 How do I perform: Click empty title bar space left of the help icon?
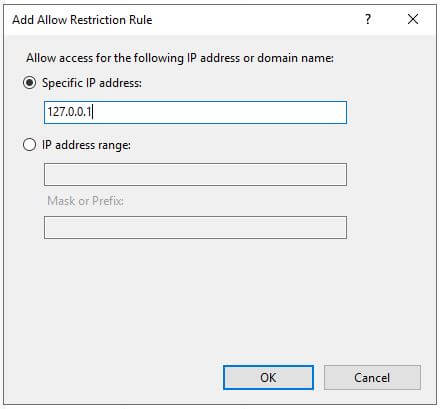click(x=257, y=19)
